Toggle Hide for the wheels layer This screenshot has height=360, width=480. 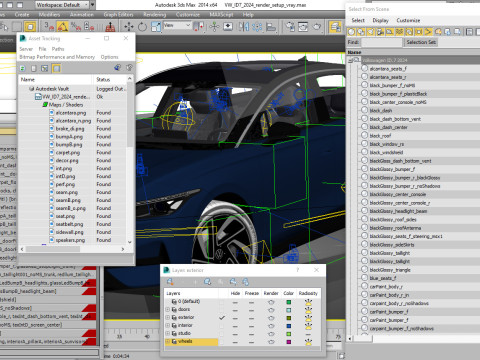click(x=235, y=342)
